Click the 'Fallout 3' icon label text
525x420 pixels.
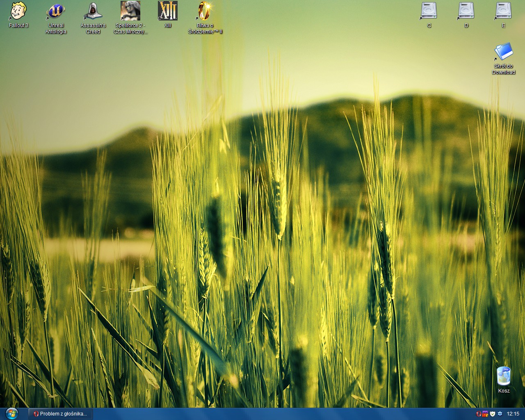coord(18,25)
